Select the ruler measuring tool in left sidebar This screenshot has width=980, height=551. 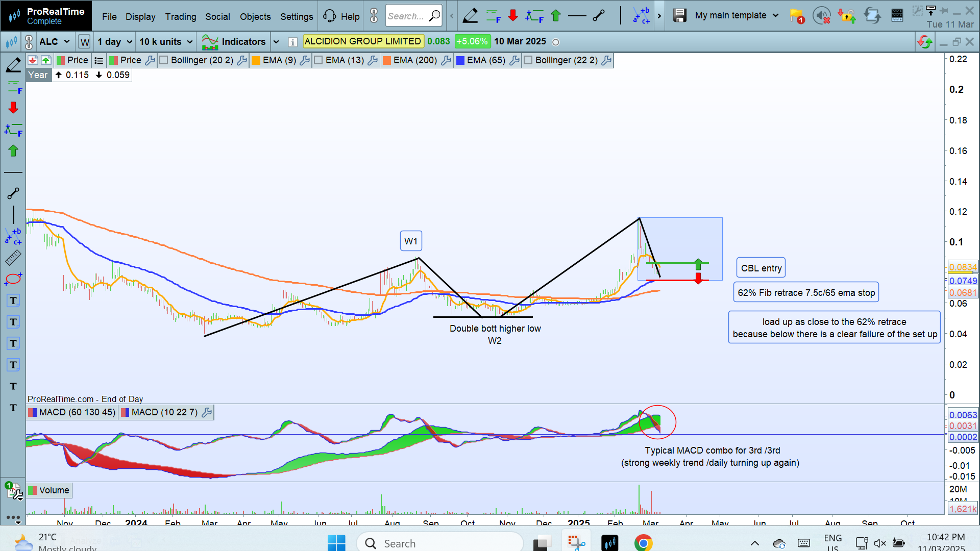point(13,258)
